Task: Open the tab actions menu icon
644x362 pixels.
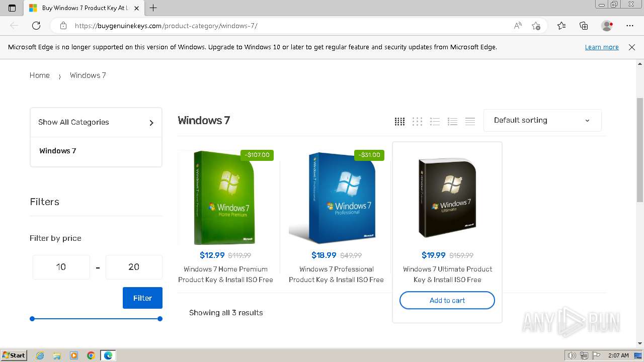Action: [x=12, y=8]
